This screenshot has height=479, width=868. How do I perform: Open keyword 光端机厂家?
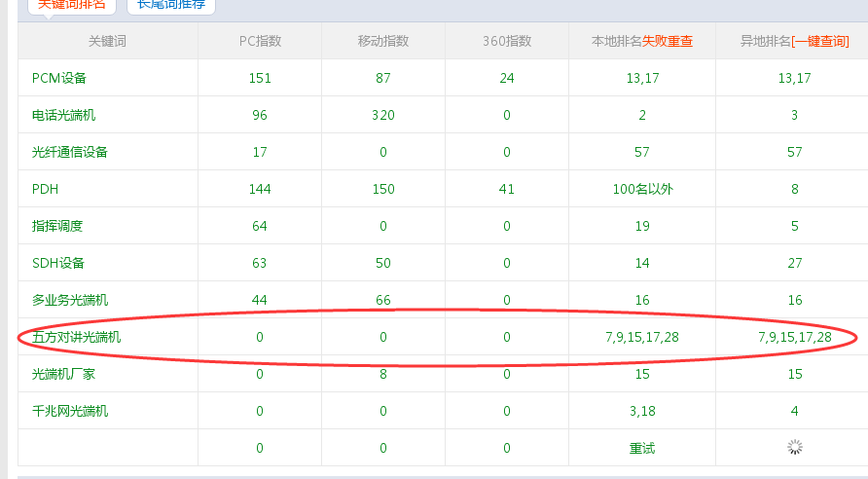(x=64, y=374)
